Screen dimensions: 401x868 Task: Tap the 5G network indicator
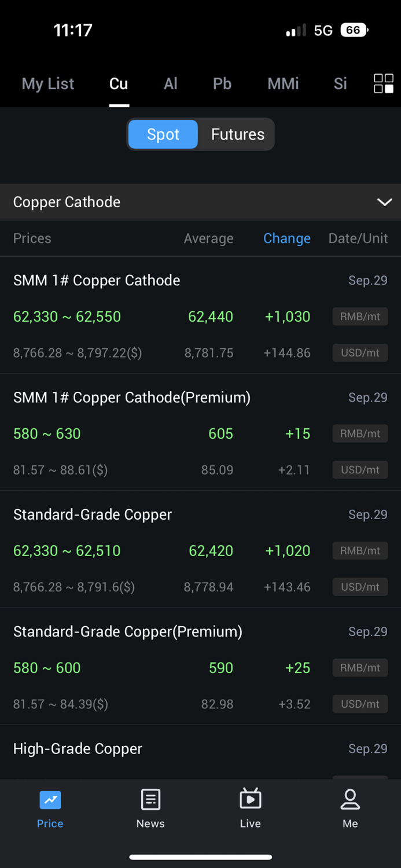point(322,30)
